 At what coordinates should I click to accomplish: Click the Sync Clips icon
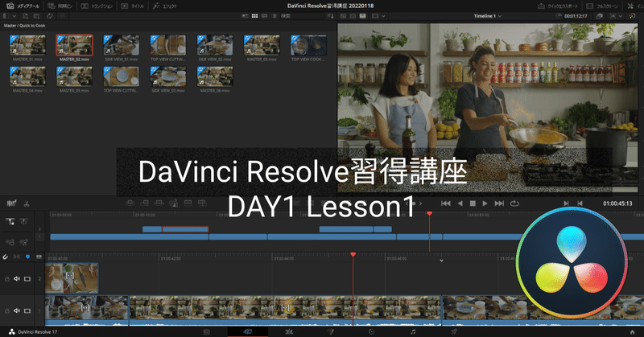[x=50, y=16]
